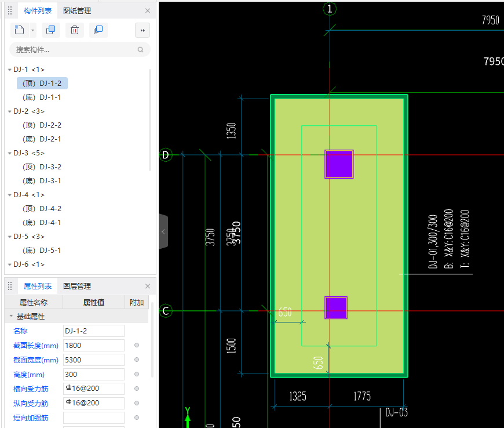Select the (顶) DJ-2-2 item
The width and height of the screenshot is (504, 428).
point(42,125)
